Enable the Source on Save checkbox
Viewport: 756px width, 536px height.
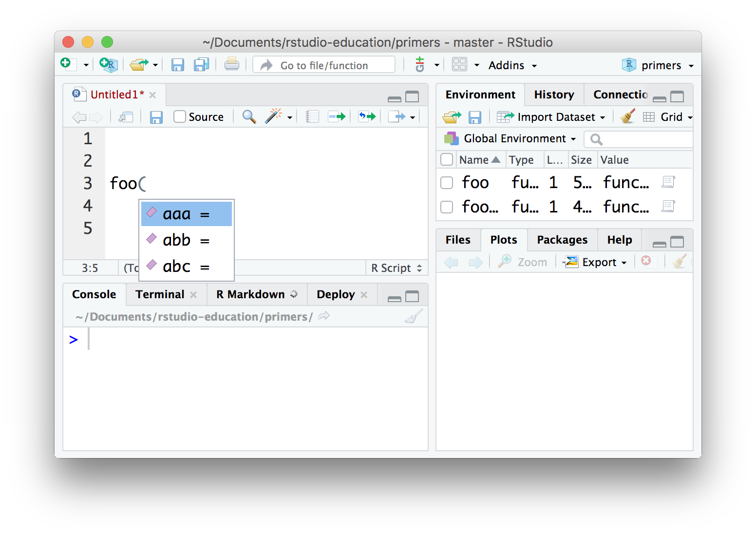pyautogui.click(x=180, y=117)
